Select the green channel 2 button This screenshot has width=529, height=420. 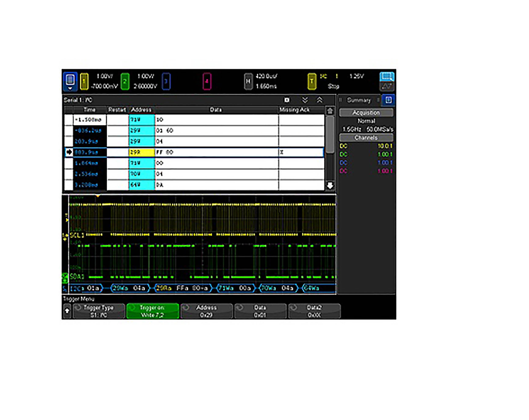coord(125,81)
